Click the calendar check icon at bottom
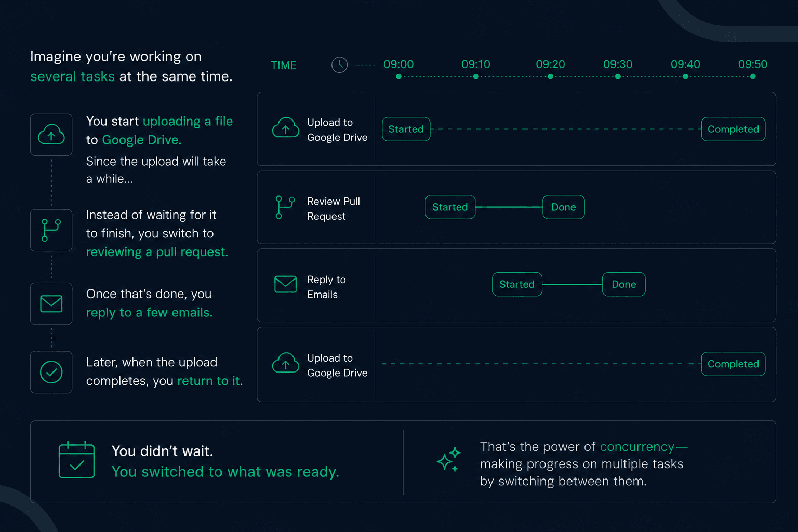This screenshot has width=798, height=532. tap(76, 460)
